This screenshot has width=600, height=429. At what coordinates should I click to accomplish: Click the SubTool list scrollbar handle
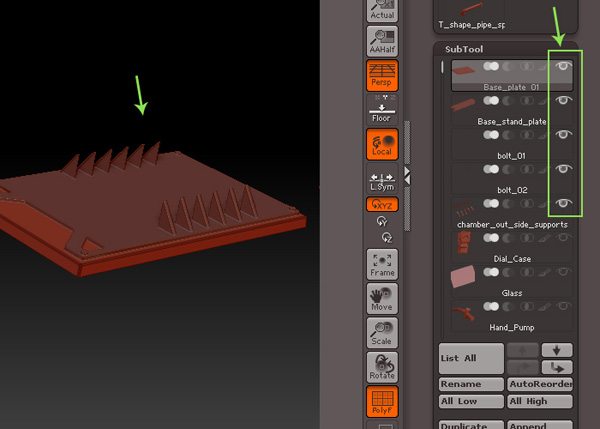(442, 67)
